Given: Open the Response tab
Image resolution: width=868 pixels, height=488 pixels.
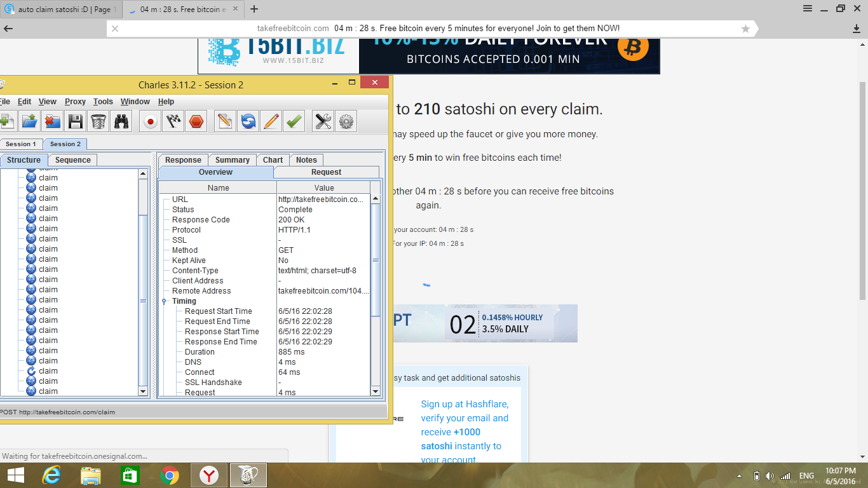Looking at the screenshot, I should (183, 160).
